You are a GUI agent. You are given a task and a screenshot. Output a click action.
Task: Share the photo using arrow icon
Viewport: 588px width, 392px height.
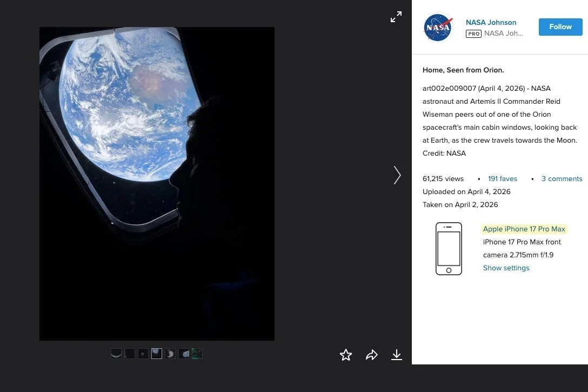point(372,355)
